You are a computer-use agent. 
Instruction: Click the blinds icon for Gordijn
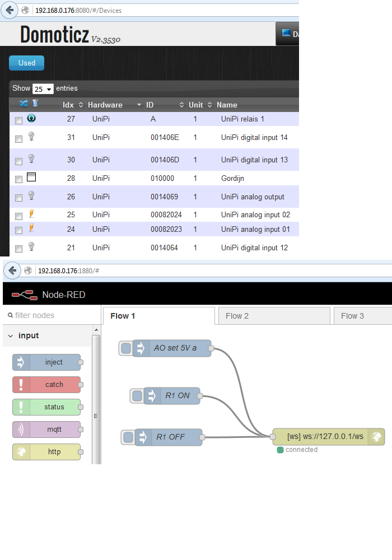(31, 177)
